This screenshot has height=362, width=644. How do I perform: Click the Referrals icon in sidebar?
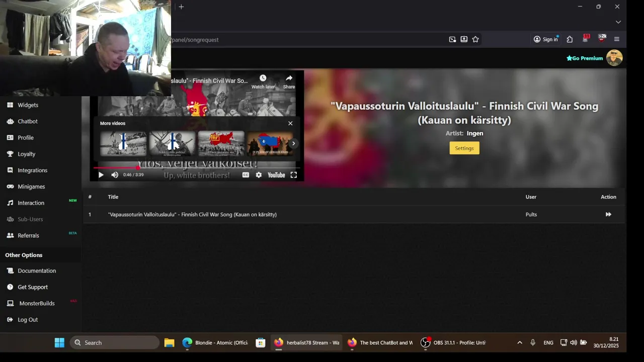(x=10, y=235)
